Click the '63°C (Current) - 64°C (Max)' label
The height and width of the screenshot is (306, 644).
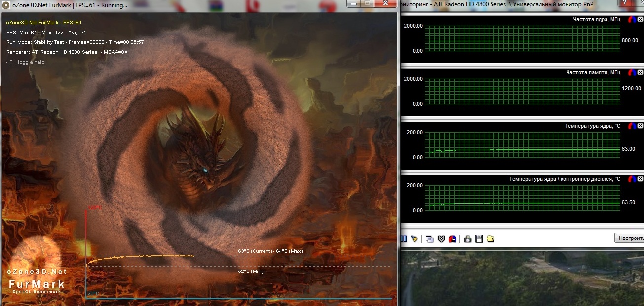click(x=270, y=251)
